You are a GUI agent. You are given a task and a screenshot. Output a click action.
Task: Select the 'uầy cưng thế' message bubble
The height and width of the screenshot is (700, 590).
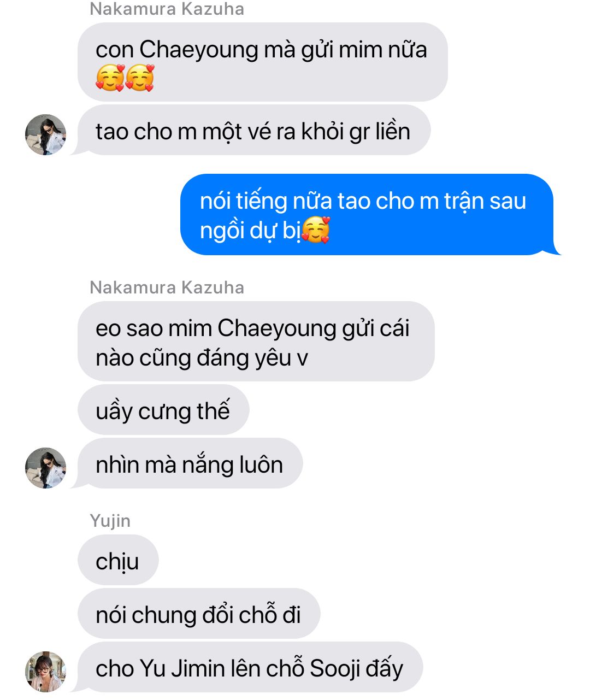click(x=163, y=410)
